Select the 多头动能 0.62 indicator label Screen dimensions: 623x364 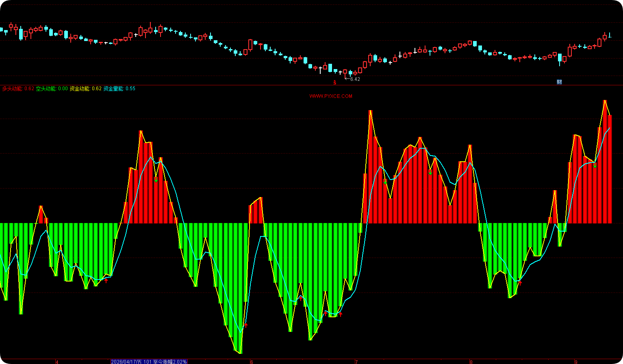(x=18, y=89)
